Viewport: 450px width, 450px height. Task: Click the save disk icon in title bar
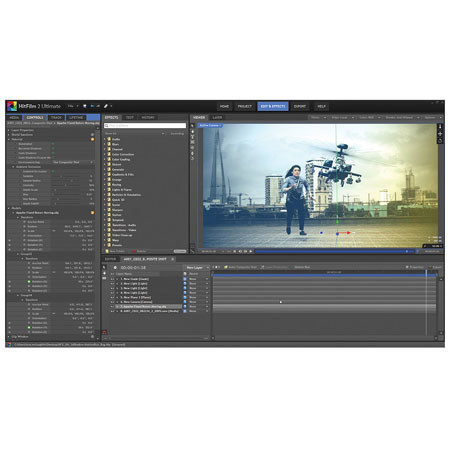coord(85,106)
